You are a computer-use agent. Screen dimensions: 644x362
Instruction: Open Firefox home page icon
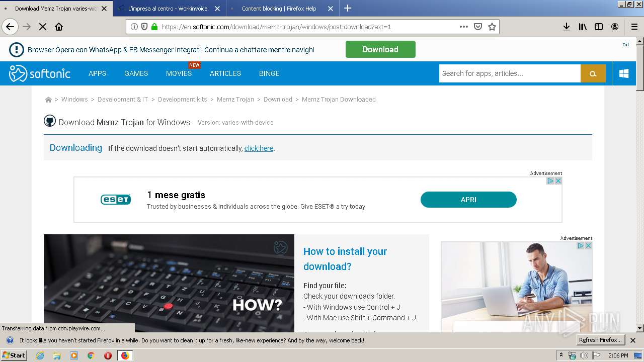pos(59,27)
